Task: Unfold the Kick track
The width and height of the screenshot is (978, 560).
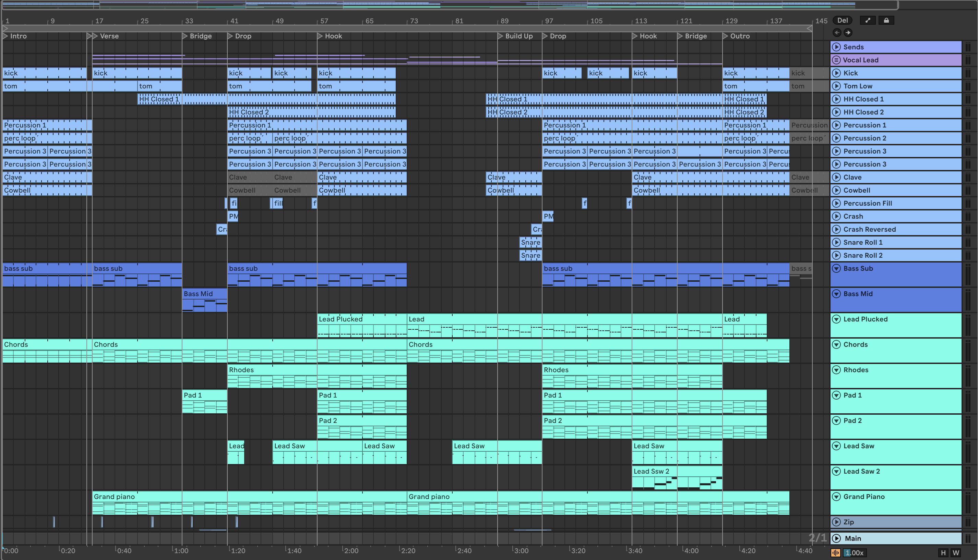Action: point(836,73)
